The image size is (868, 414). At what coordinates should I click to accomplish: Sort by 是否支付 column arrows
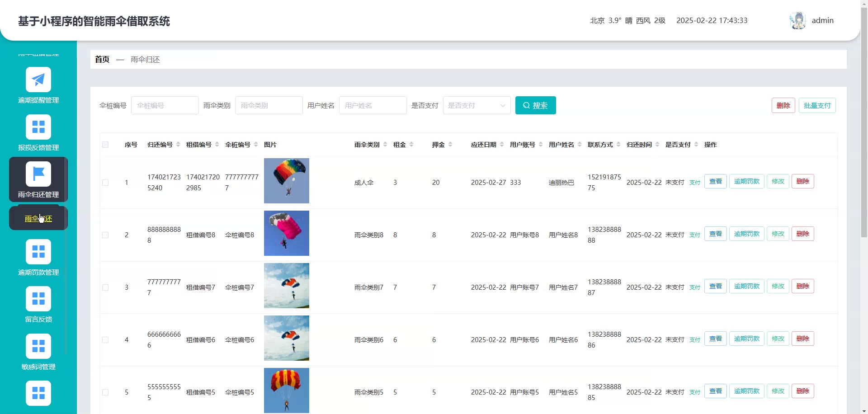(x=696, y=145)
